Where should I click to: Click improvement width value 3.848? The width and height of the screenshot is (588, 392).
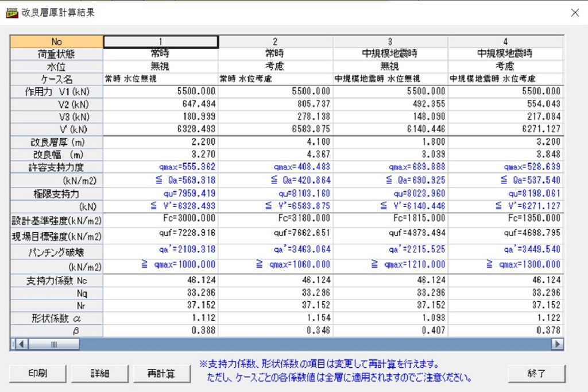(505, 154)
